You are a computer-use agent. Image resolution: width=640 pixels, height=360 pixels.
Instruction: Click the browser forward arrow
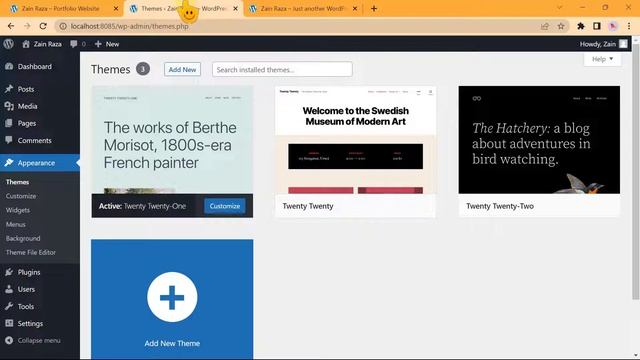click(x=27, y=26)
